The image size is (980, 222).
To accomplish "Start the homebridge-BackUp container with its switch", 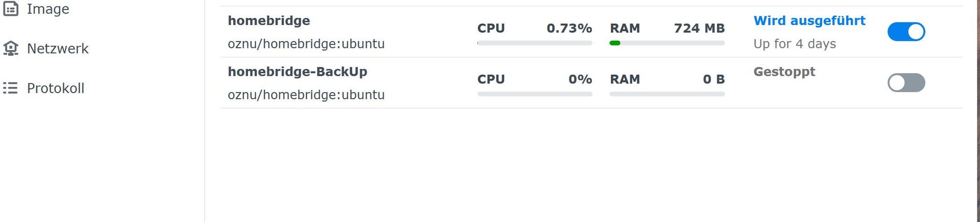I will click(x=906, y=83).
